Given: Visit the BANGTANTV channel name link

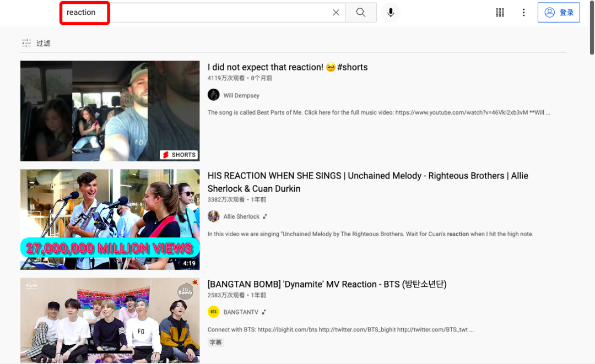Looking at the screenshot, I should [241, 312].
